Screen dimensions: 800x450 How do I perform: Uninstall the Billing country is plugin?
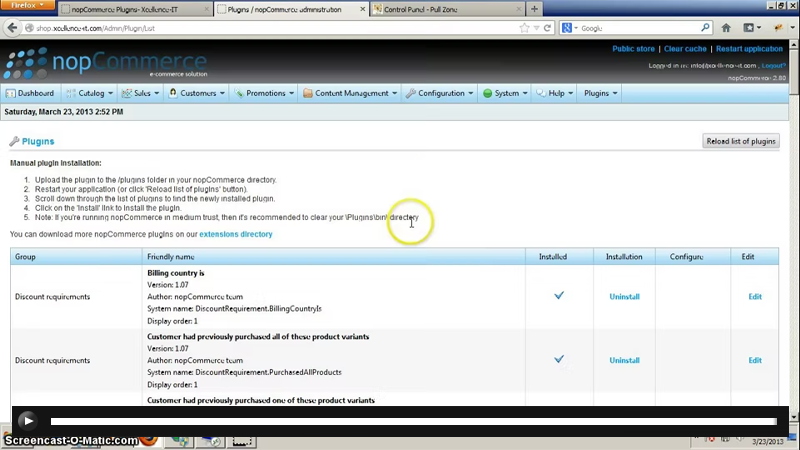[624, 296]
